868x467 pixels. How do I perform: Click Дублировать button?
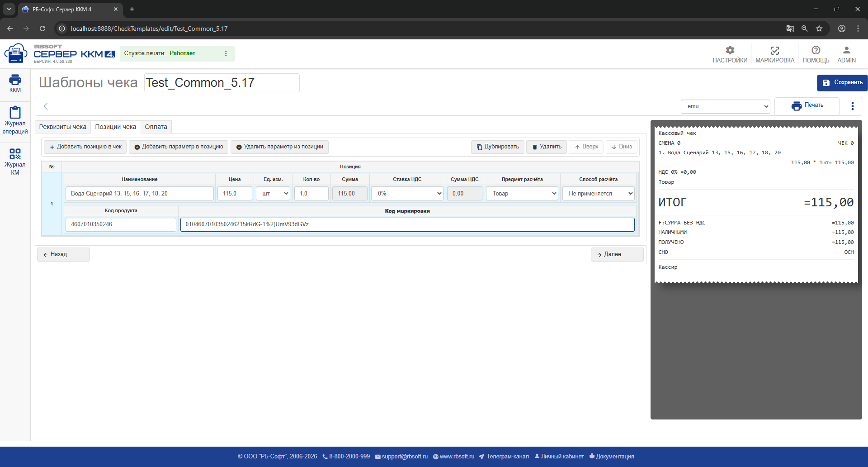pyautogui.click(x=497, y=147)
